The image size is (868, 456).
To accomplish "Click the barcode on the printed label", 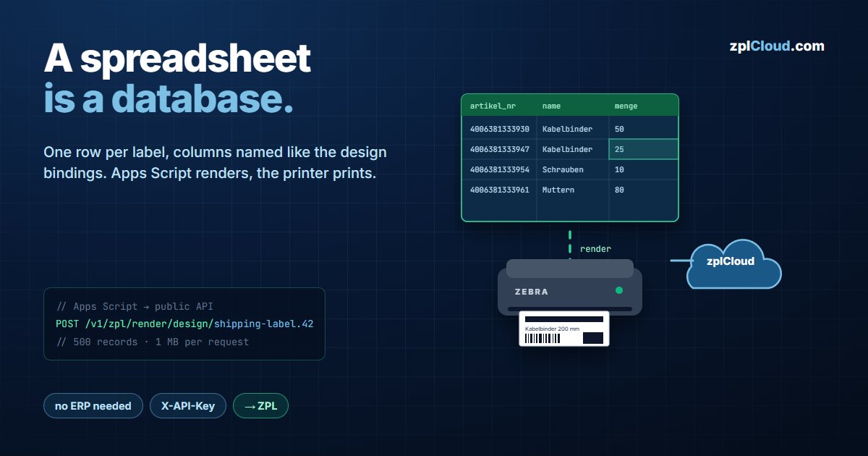I will [x=542, y=338].
